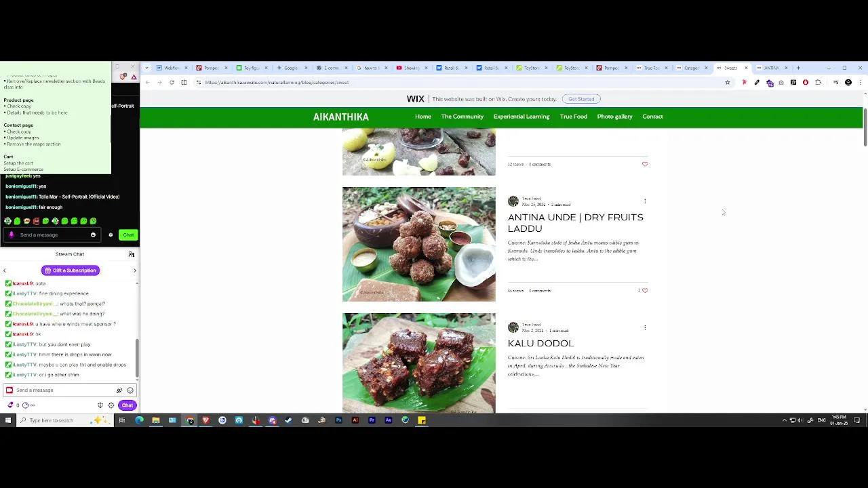
Task: Open emote picker in lower chat box
Action: (x=130, y=390)
